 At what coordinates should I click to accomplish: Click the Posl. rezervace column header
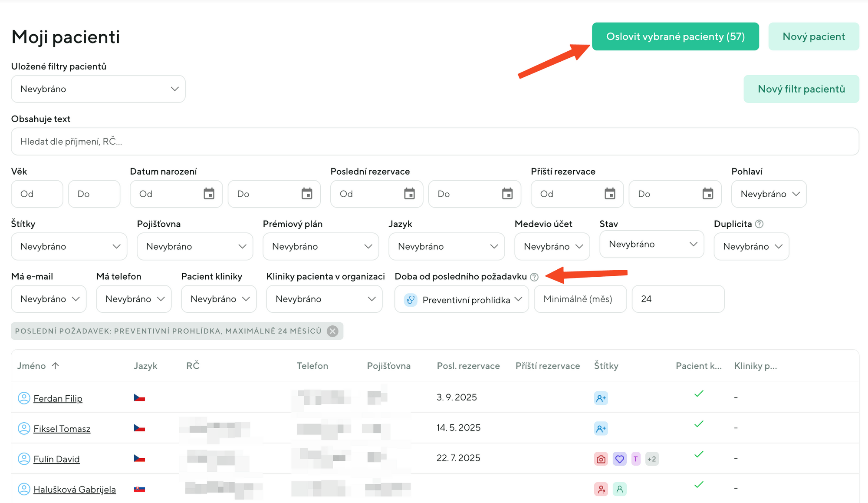[468, 366]
